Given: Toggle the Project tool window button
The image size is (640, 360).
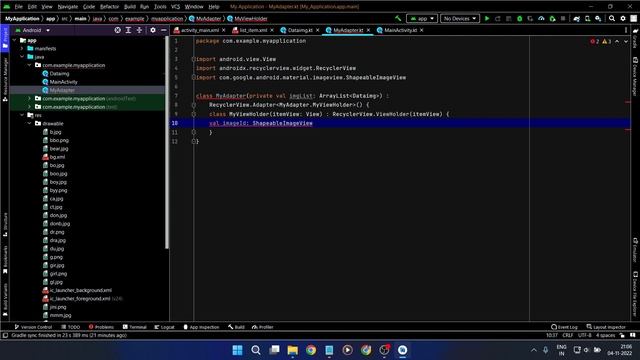Looking at the screenshot, I should pos(5,38).
